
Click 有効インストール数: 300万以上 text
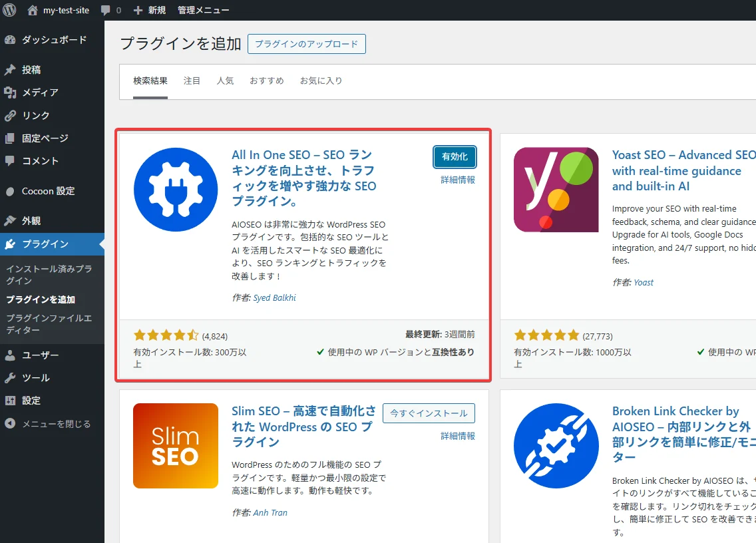point(190,358)
